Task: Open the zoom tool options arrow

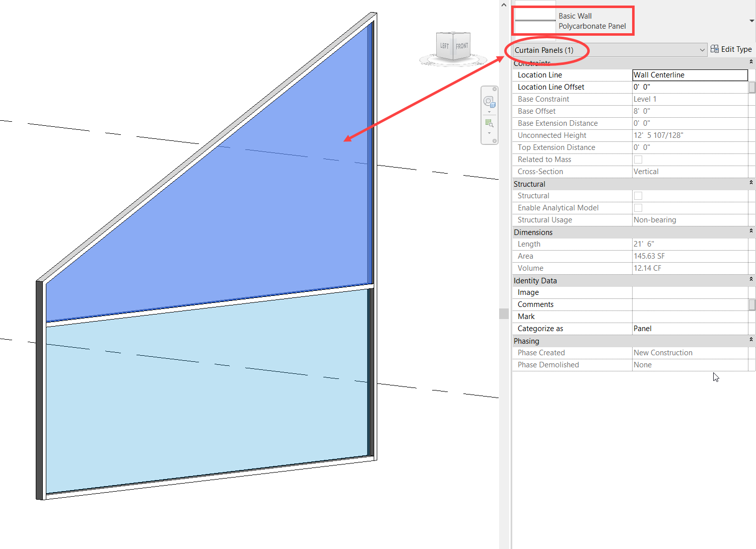Action: pos(489,133)
